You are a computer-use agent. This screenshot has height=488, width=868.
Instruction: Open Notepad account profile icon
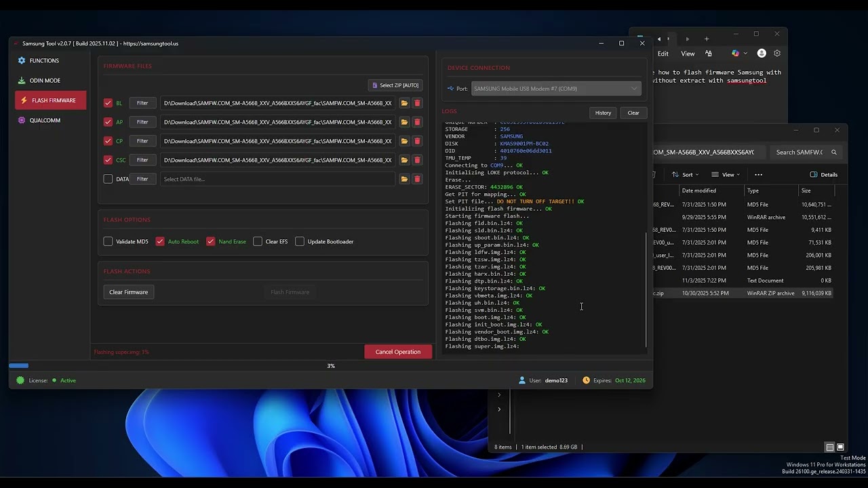[x=762, y=54]
